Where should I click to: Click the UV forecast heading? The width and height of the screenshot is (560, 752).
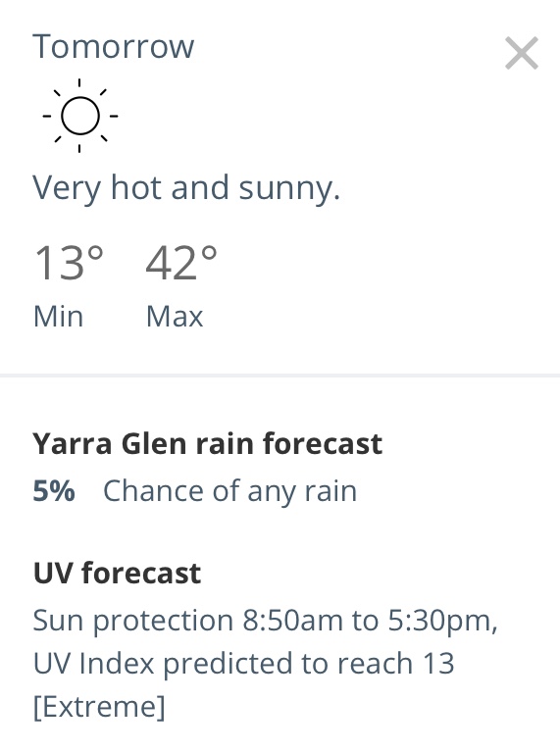pyautogui.click(x=117, y=574)
